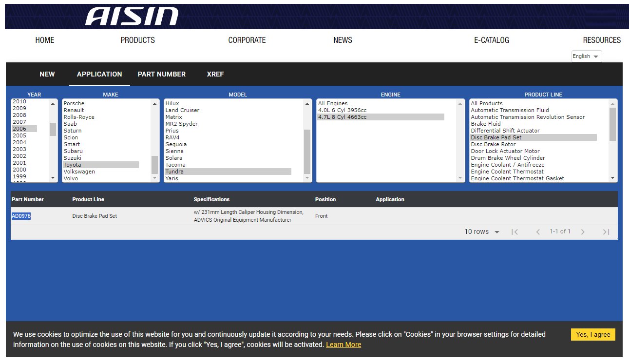
Task: Switch to the NEW tab
Action: [47, 74]
